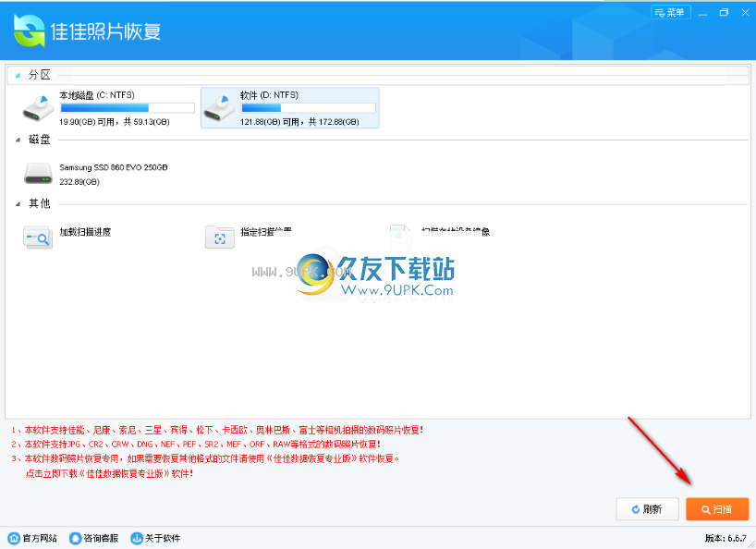Image resolution: width=756 pixels, height=549 pixels.
Task: Click the Samsung SSD 860 EVO 250GB label
Action: click(x=114, y=167)
